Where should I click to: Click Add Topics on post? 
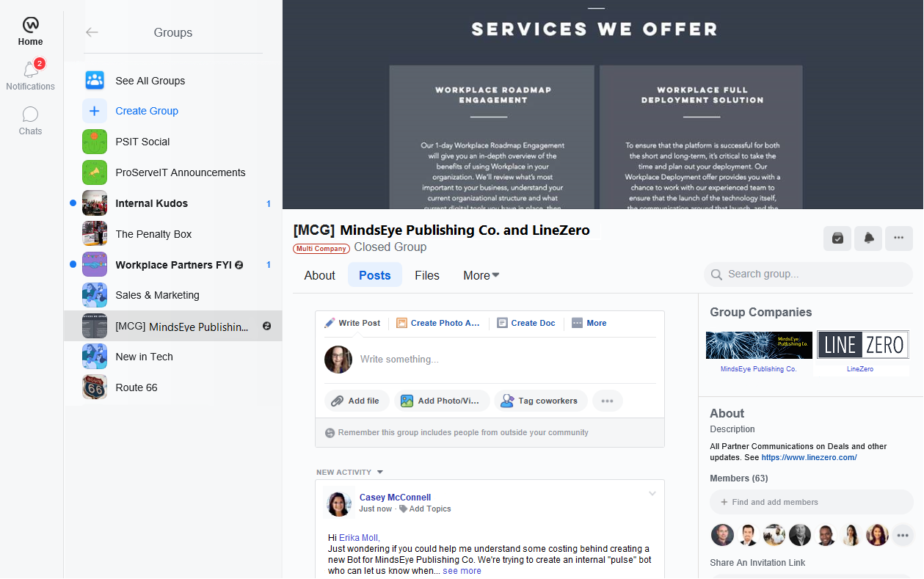[x=425, y=509]
